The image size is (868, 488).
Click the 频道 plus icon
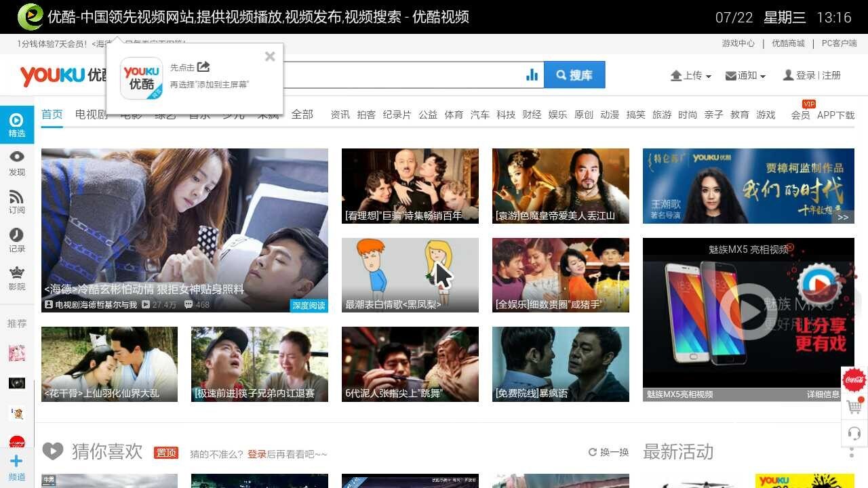coord(17,468)
